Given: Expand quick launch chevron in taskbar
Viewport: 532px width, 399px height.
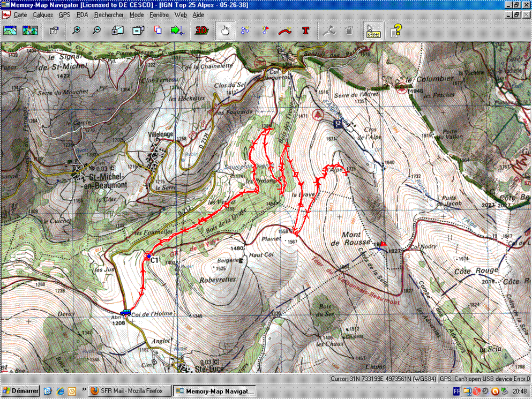Looking at the screenshot, I should point(84,389).
